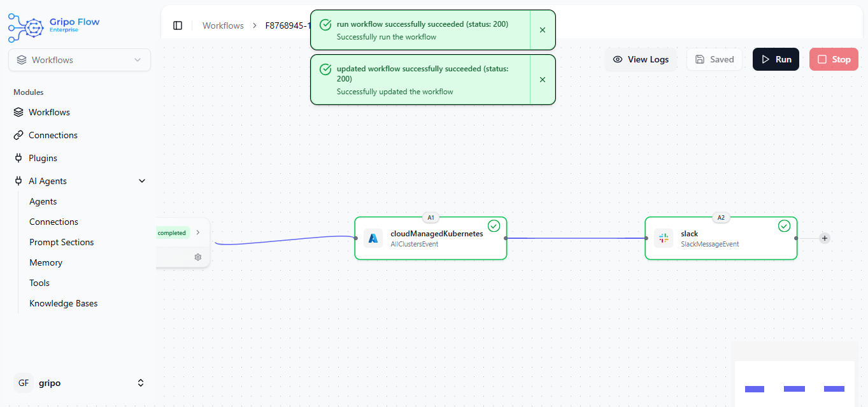Open Connections in the Modules list

[53, 135]
